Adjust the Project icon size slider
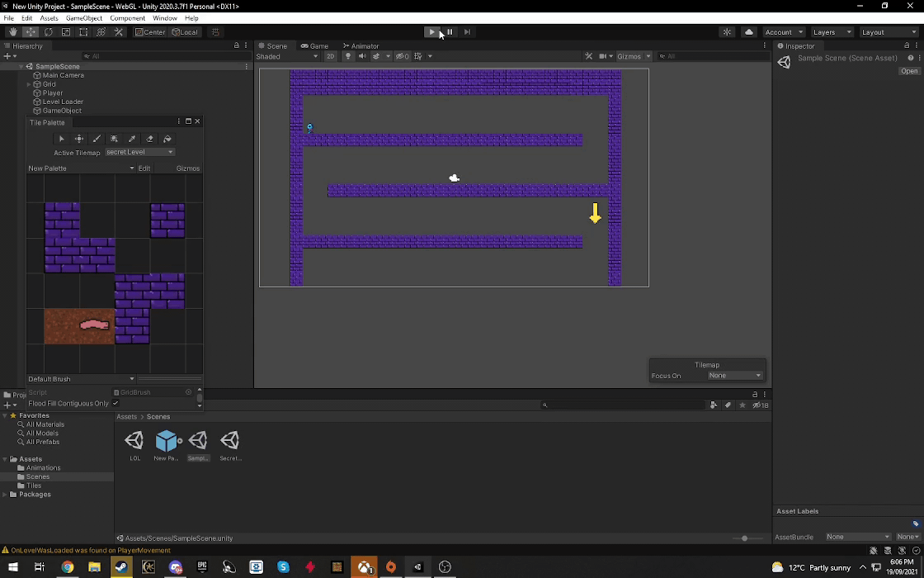This screenshot has height=578, width=924. pos(744,538)
